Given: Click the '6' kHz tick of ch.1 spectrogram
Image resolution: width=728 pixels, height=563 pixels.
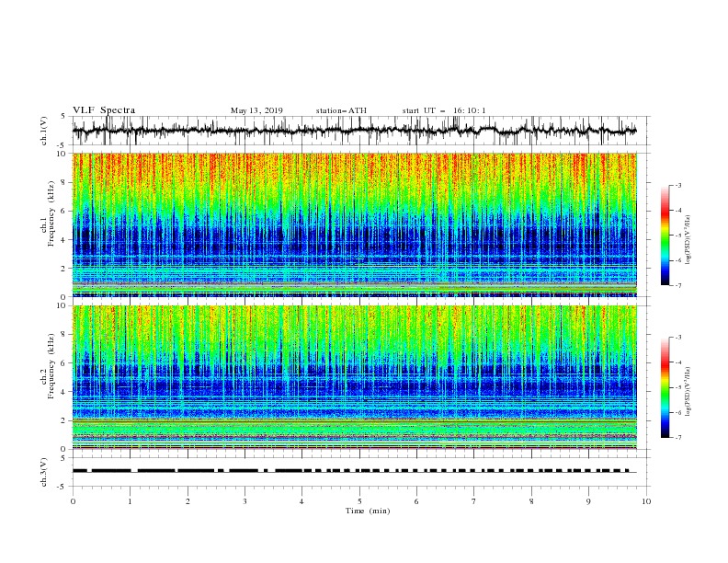Looking at the screenshot, I should [x=64, y=211].
